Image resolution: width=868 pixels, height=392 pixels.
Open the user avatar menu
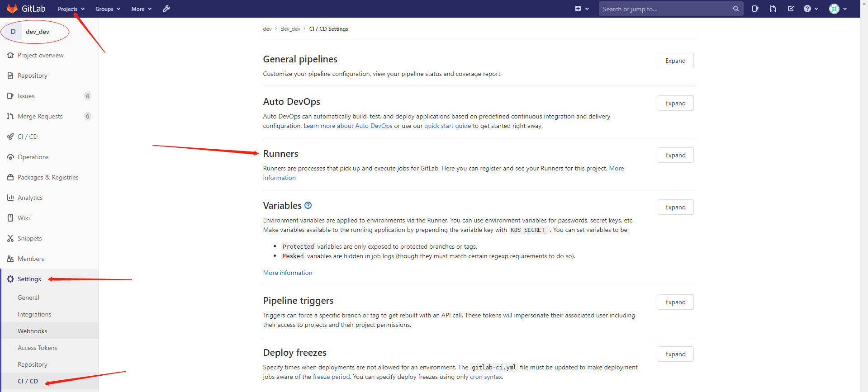(x=838, y=9)
